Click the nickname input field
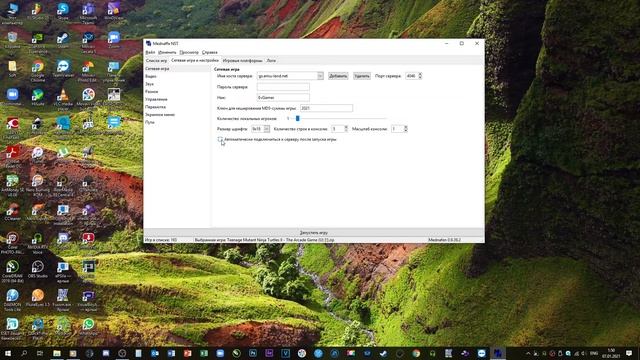Image resolution: width=640 pixels, height=360 pixels. click(x=283, y=98)
